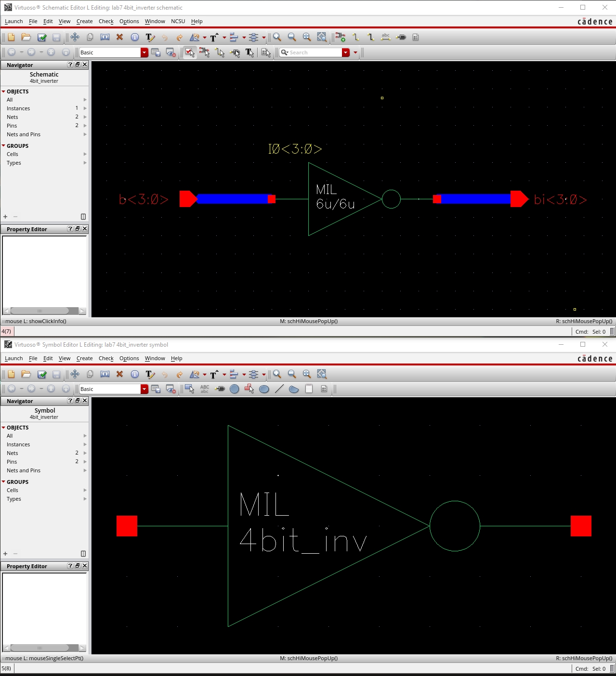Select bi<3:0> output pin in schematic
616x676 pixels.
click(520, 199)
